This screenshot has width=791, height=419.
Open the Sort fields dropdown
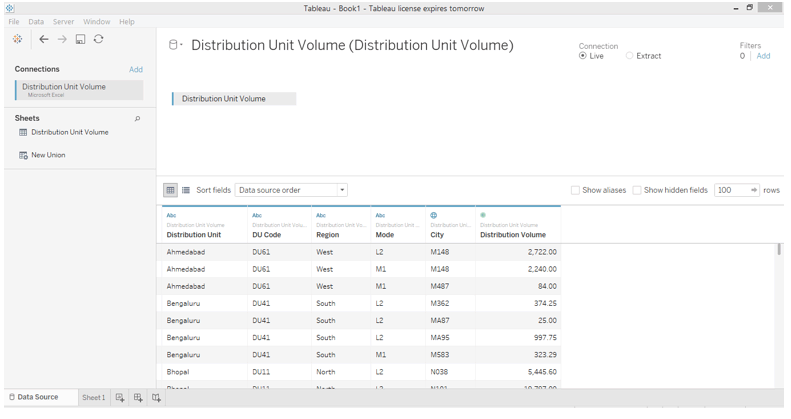291,190
